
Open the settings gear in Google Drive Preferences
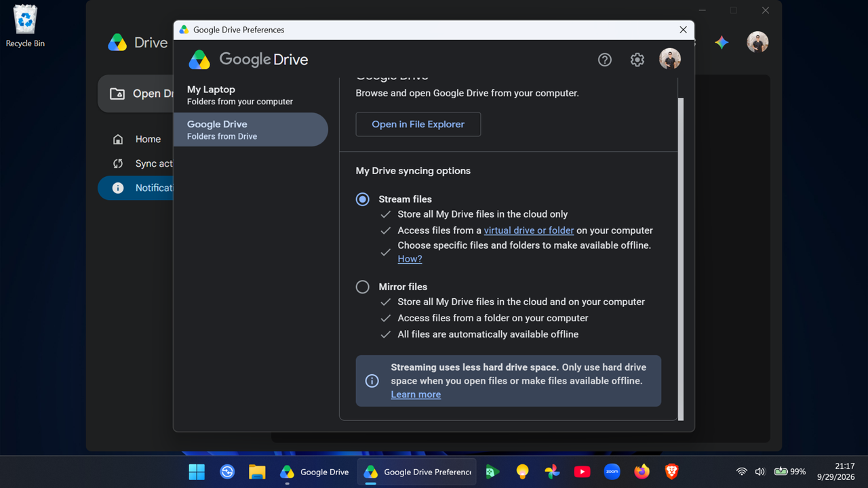click(x=637, y=60)
